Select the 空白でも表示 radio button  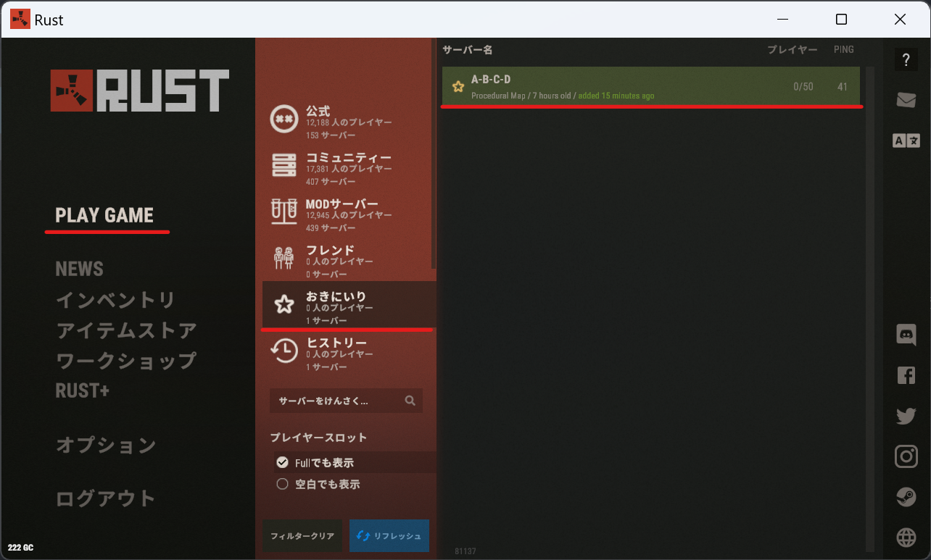[x=282, y=483]
